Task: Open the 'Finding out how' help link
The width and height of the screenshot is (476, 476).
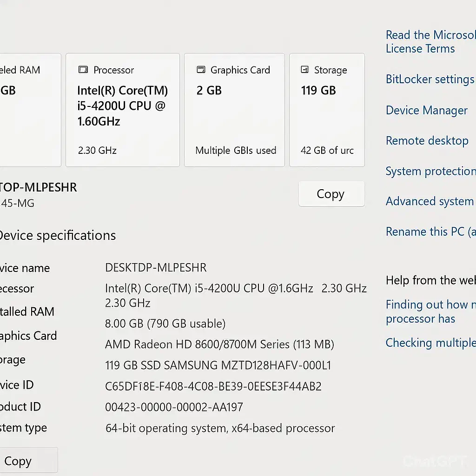Action: (x=430, y=311)
